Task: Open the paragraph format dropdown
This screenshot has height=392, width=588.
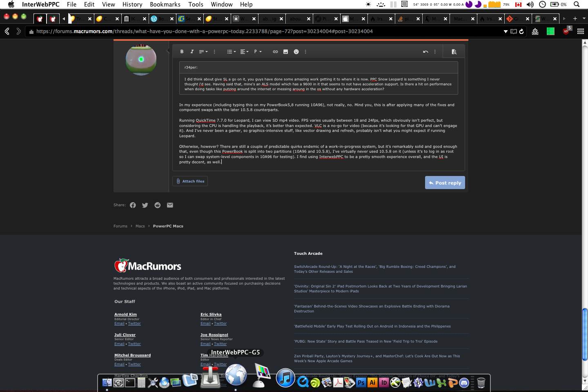Action: [x=258, y=52]
